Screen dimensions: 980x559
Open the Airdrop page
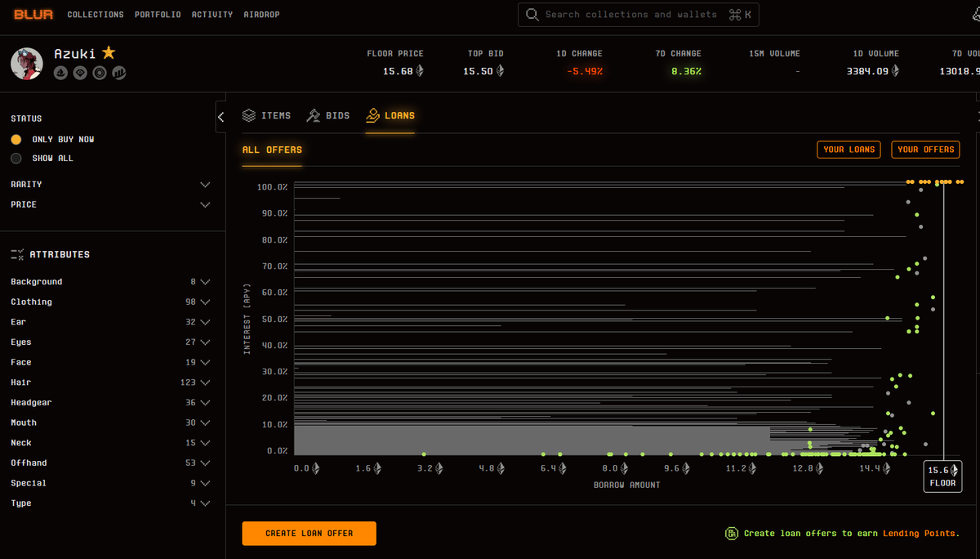(262, 15)
